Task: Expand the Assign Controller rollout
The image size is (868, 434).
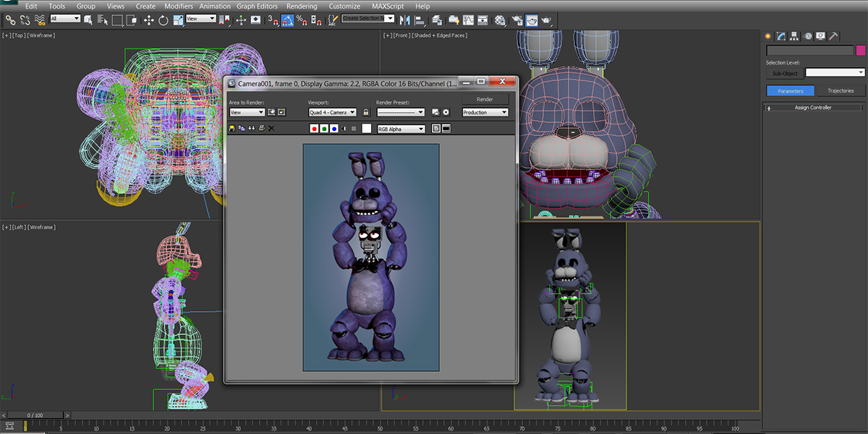Action: point(813,108)
